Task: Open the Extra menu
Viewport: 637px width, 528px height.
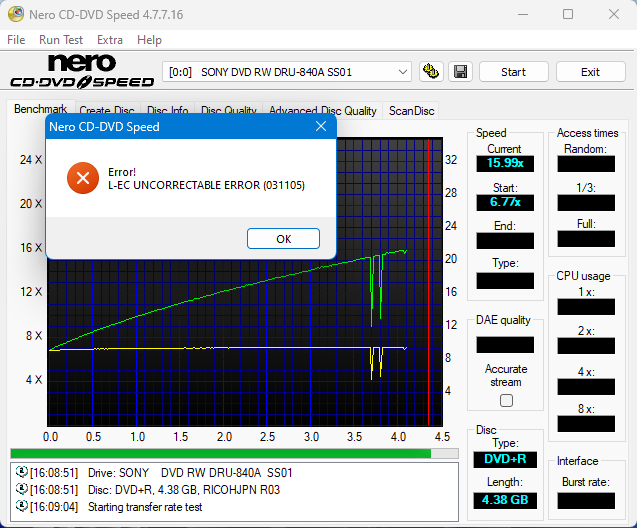Action: (x=110, y=40)
